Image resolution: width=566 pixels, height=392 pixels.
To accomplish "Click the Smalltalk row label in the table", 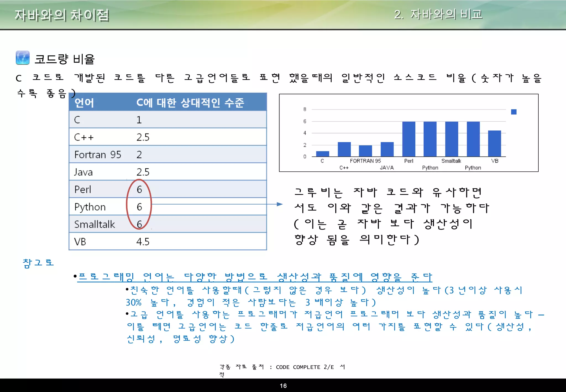I will point(95,224).
